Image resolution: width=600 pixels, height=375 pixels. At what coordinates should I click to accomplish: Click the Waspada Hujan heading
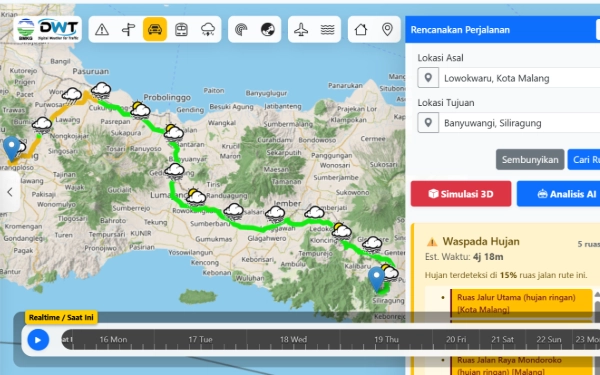pyautogui.click(x=481, y=241)
